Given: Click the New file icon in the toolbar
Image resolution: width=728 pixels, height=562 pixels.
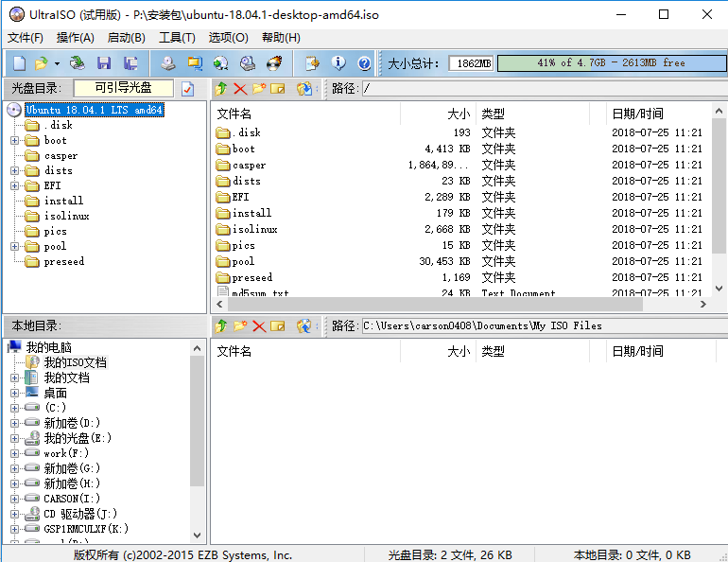Looking at the screenshot, I should (x=19, y=62).
